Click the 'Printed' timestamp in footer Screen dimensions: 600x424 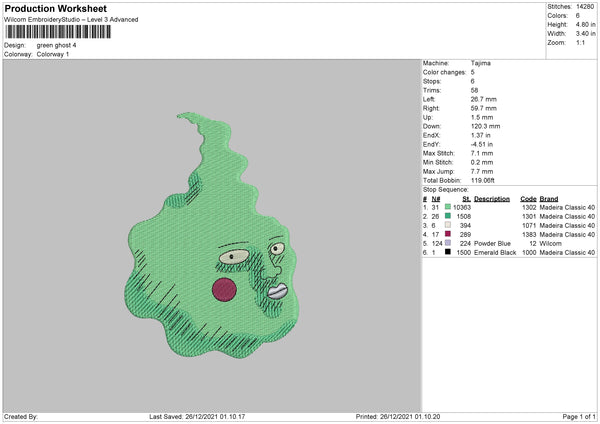(x=398, y=417)
